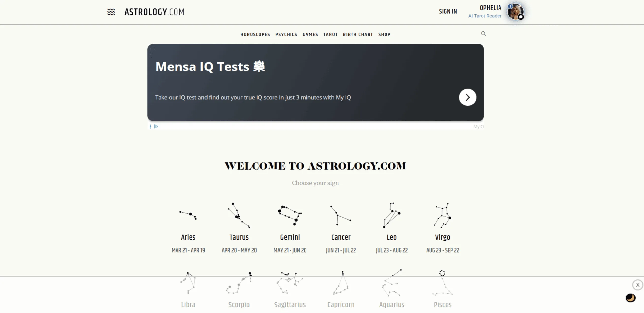Click the JUN 21 - JUL 22 date text

(340, 250)
